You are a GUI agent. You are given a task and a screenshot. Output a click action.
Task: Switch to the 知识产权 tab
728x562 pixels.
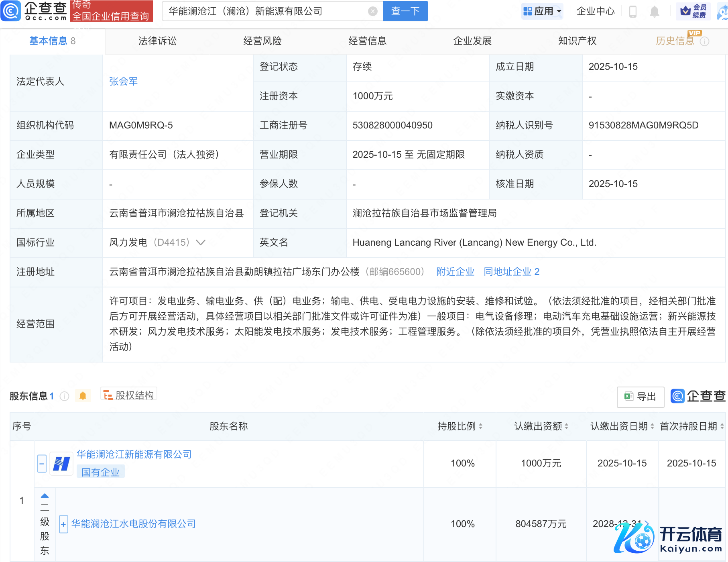coord(577,41)
